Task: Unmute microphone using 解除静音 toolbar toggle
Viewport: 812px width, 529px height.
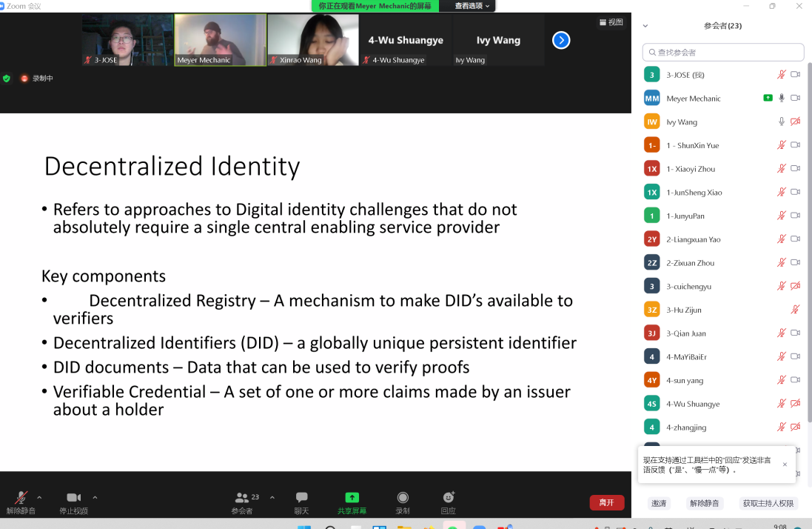Action: 21,498
